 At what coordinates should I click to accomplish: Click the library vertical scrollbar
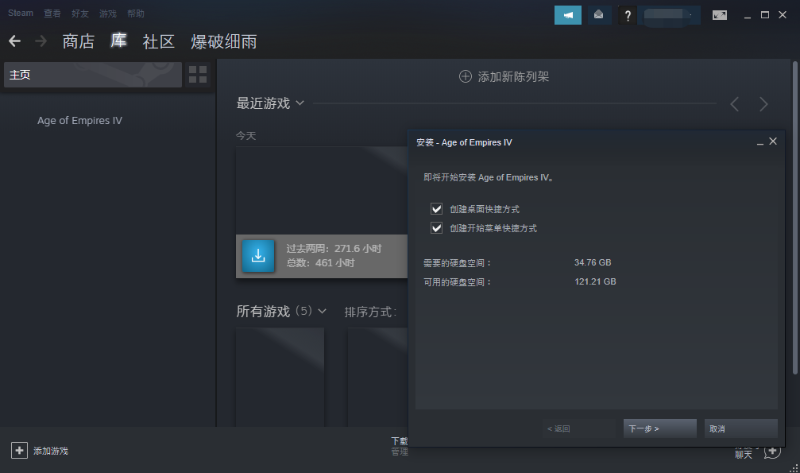[x=795, y=217]
